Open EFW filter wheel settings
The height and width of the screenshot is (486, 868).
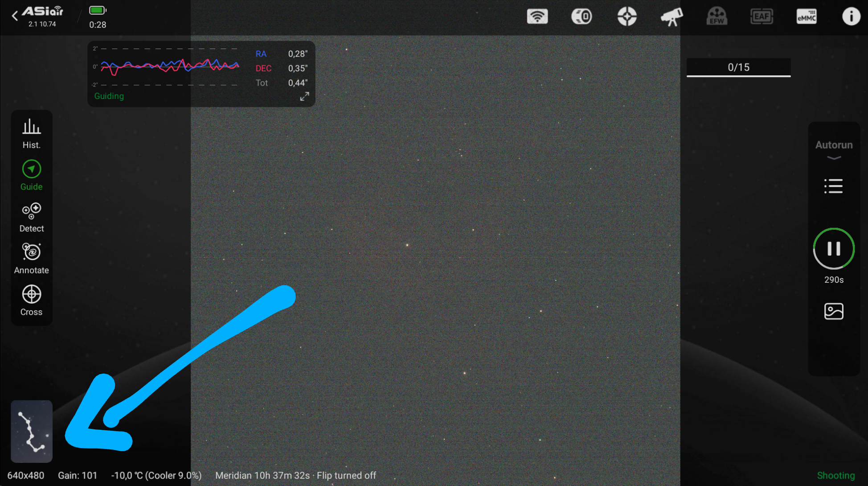point(717,17)
